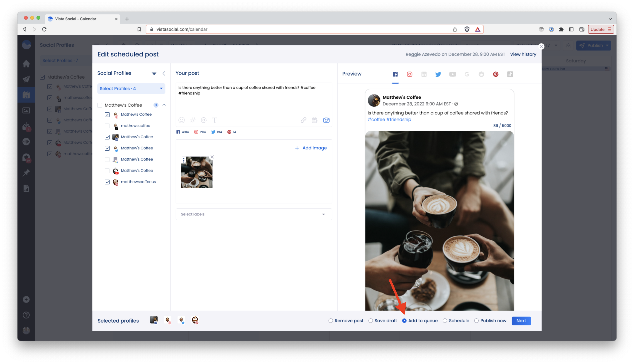Image resolution: width=634 pixels, height=364 pixels.
Task: Toggle the Matthew's Coffee group checkbox
Action: click(x=100, y=105)
